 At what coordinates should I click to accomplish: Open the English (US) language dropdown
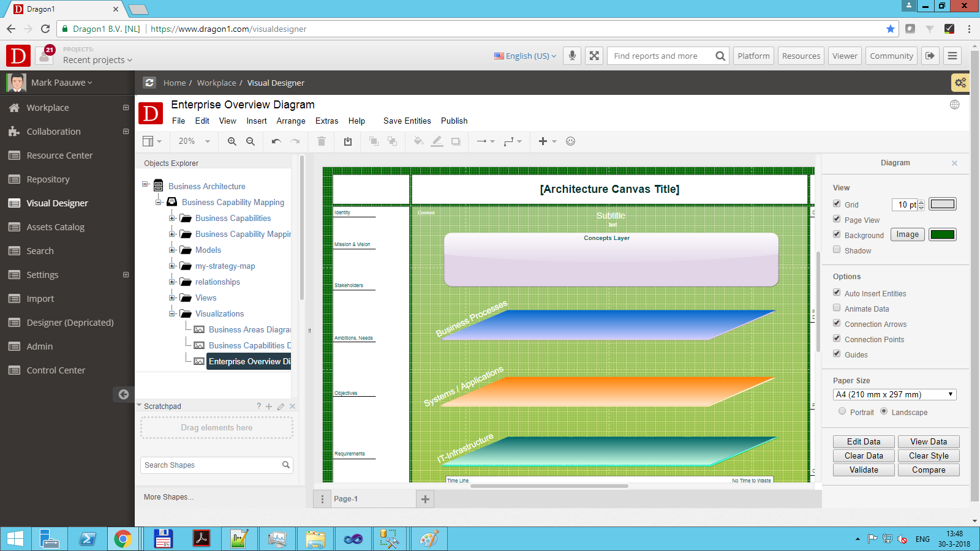526,56
